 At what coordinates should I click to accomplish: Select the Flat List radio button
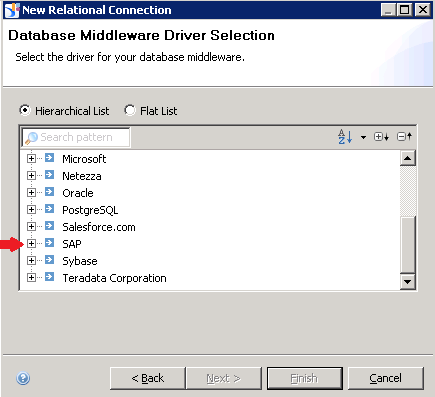130,110
